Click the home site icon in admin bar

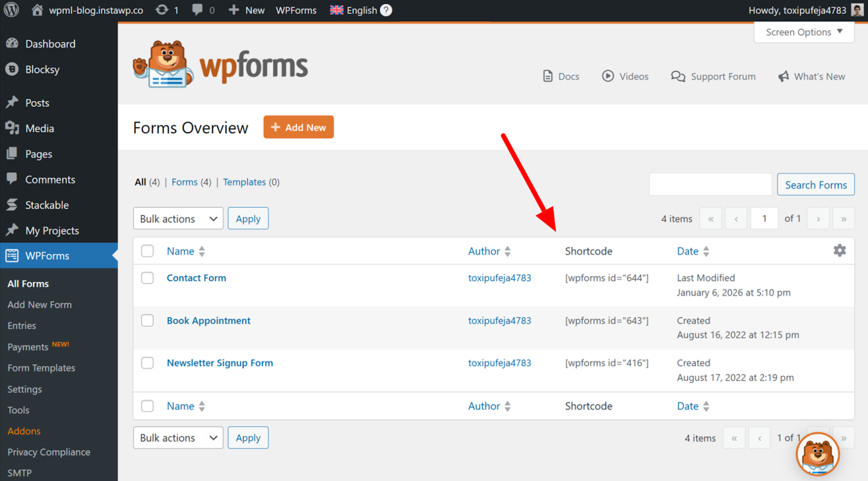tap(37, 10)
